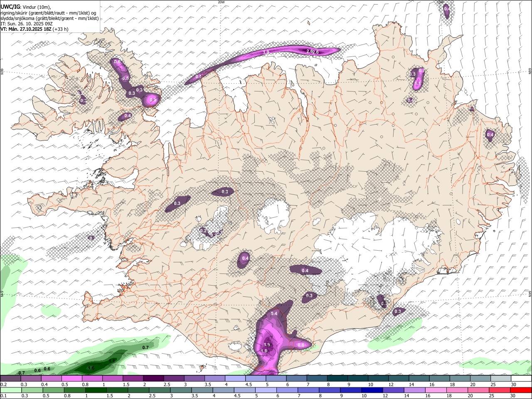Select the lavender swatch starting at 4, upper legend
Image resolution: width=532 pixels, height=399 pixels.
[235, 379]
